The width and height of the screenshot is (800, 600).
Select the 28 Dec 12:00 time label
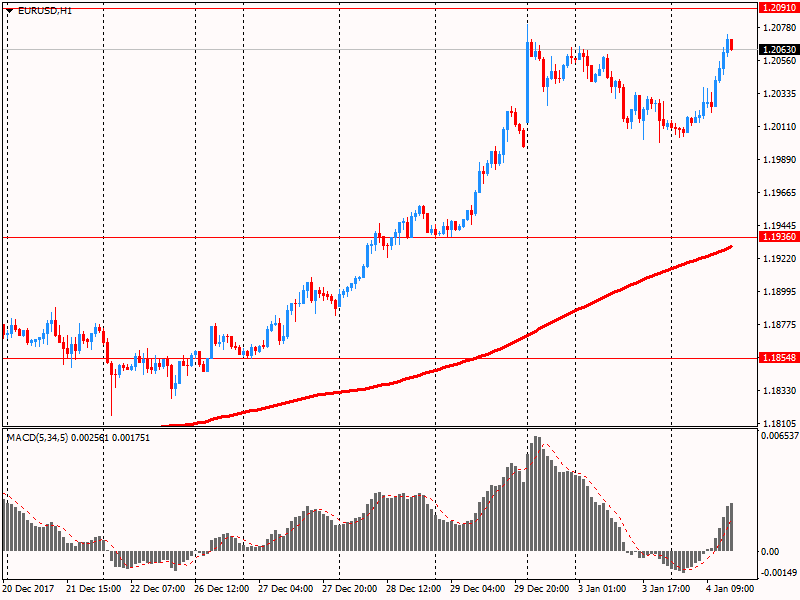[x=413, y=589]
